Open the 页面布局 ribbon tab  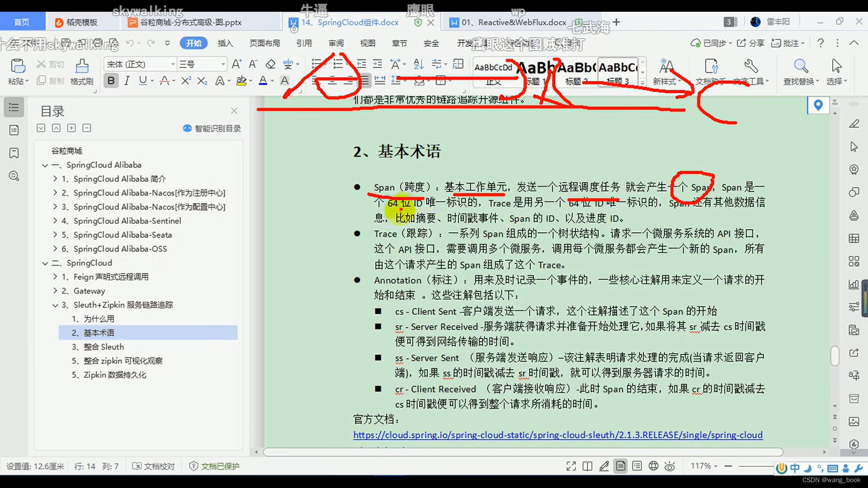tap(265, 43)
